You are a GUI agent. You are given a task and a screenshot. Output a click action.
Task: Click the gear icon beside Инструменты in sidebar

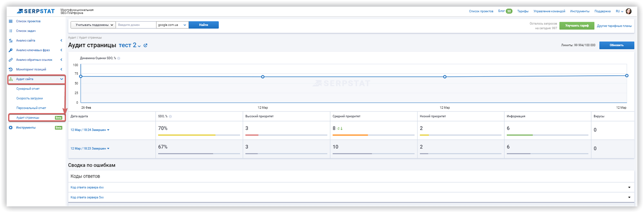coord(11,128)
